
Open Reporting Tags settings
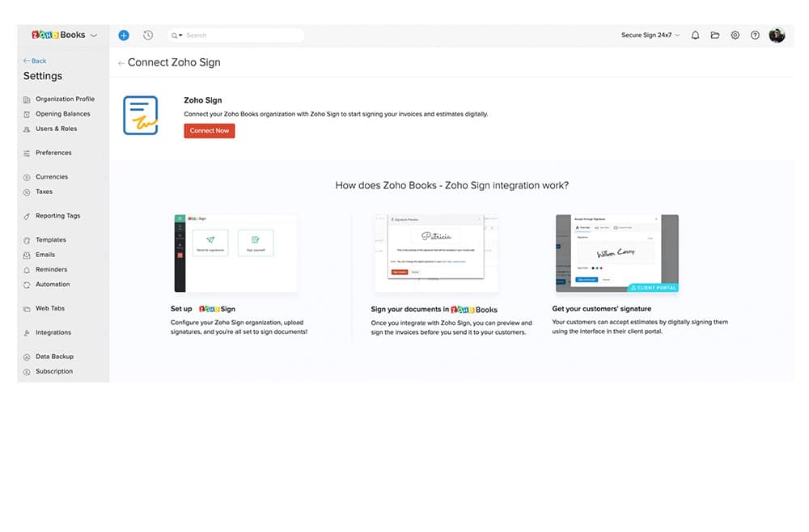click(57, 216)
